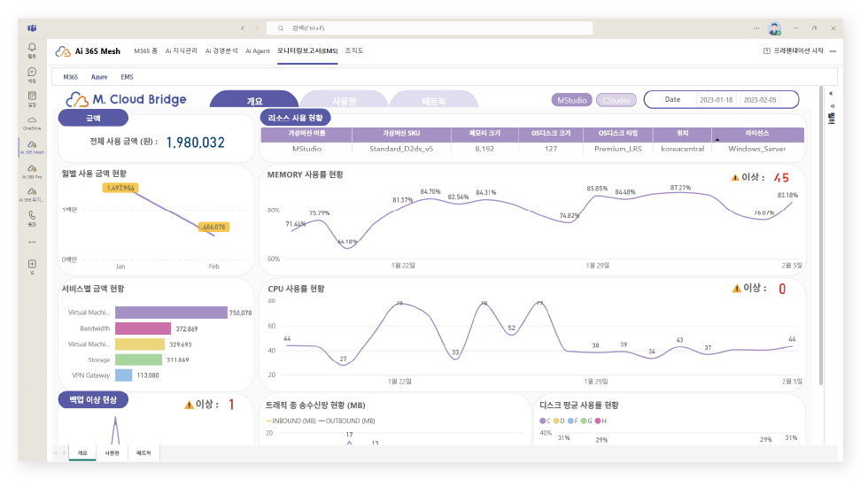Switch to the bottom 사용량 page tab
The width and height of the screenshot is (868, 487).
click(112, 452)
